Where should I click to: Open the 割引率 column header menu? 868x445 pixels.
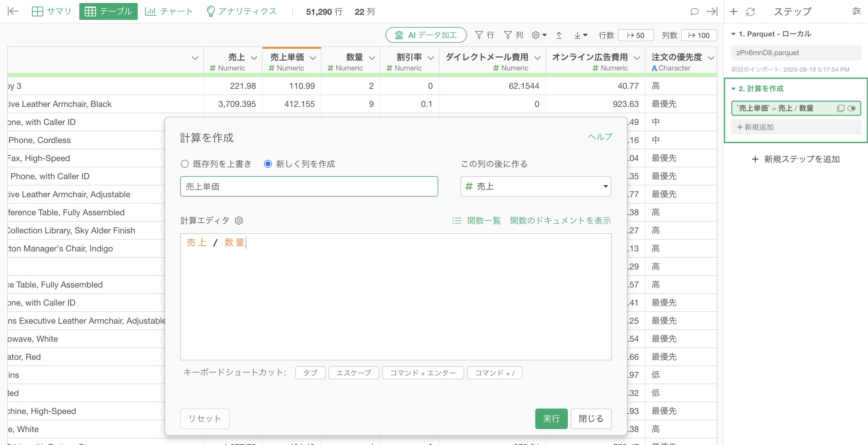click(x=430, y=58)
